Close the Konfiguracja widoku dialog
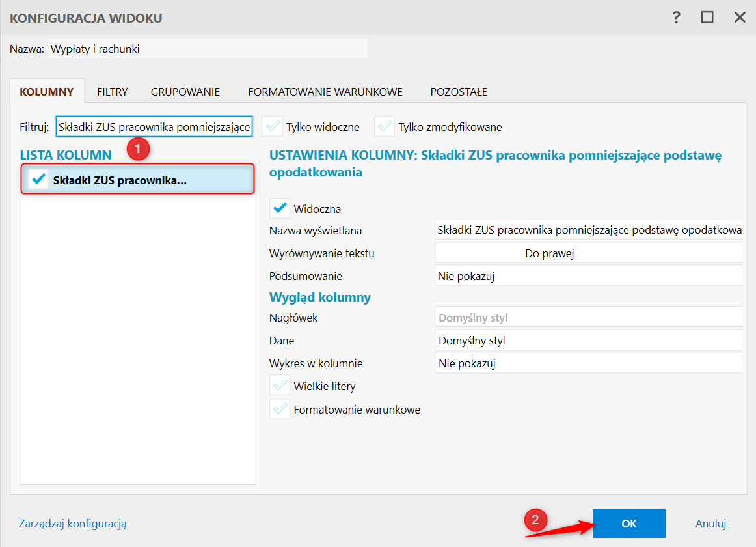Viewport: 756px width, 547px height. [x=740, y=18]
